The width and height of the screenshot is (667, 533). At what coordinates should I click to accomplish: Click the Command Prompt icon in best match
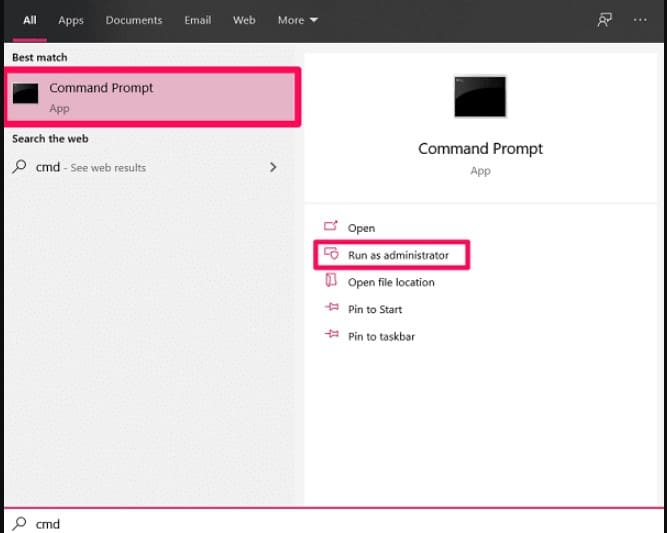click(26, 94)
